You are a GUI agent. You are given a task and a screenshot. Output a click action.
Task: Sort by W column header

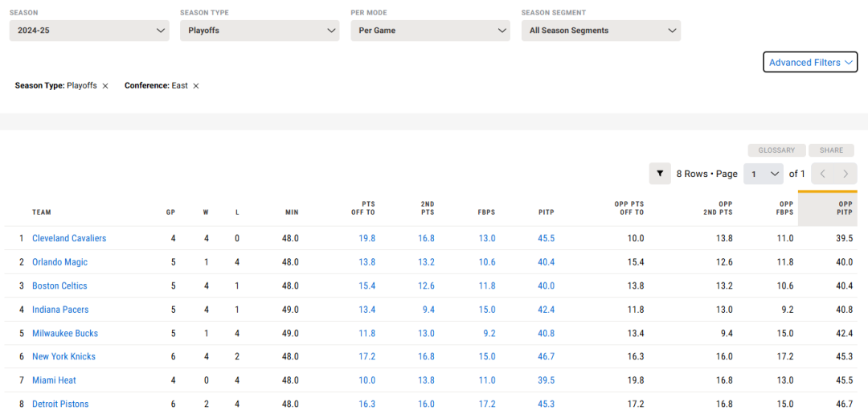click(x=206, y=212)
